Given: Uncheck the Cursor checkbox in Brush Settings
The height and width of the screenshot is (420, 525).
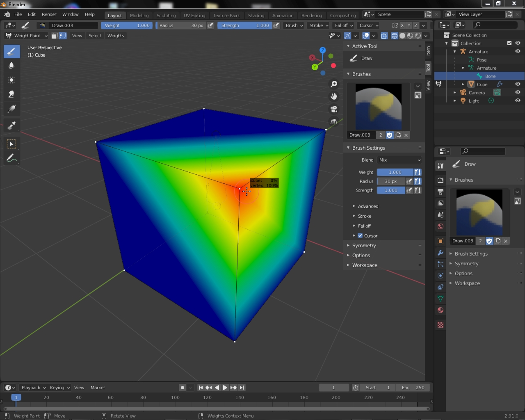Looking at the screenshot, I should [x=360, y=235].
